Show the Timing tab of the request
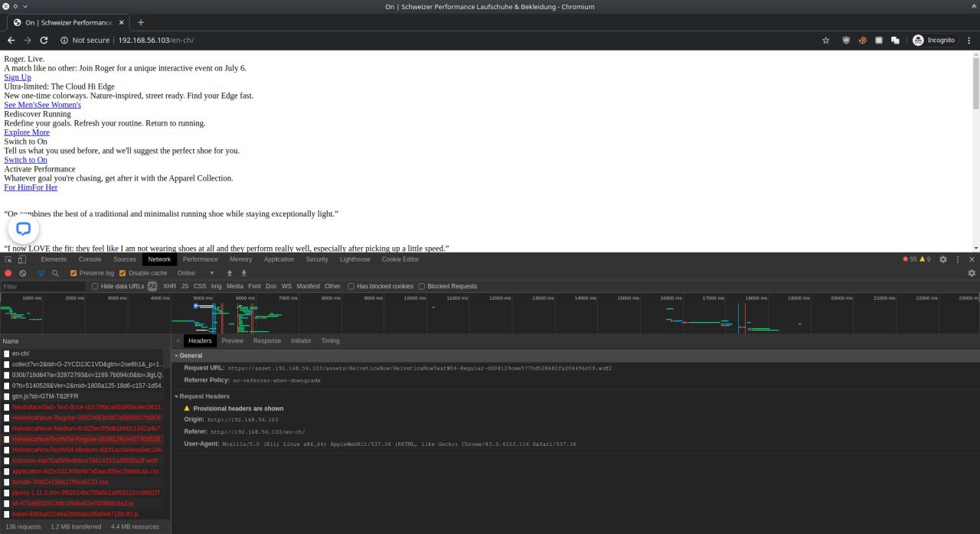 [x=331, y=340]
